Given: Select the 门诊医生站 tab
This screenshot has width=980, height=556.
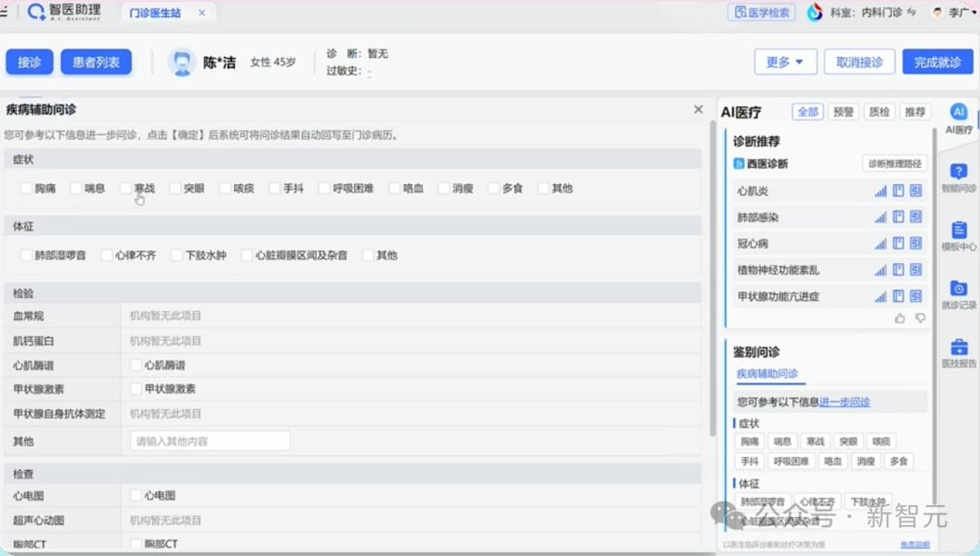Looking at the screenshot, I should click(155, 13).
